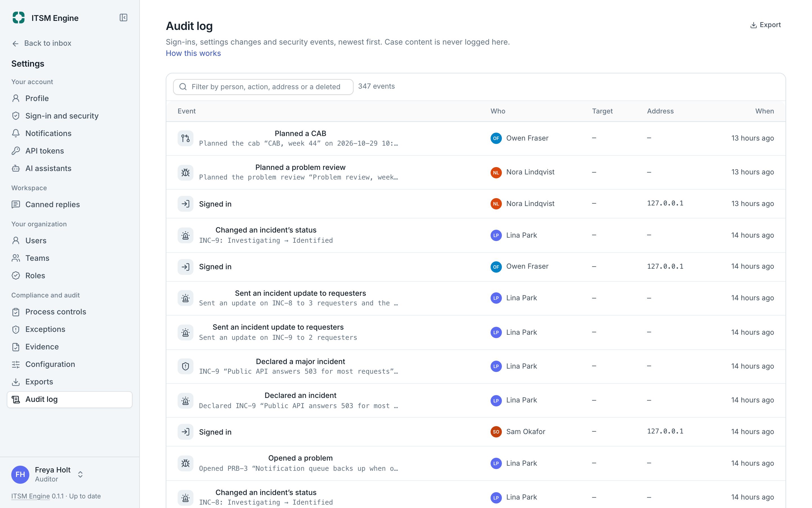Click the Opened a problem bug icon
Screen dimensions: 812x508
tap(185, 463)
